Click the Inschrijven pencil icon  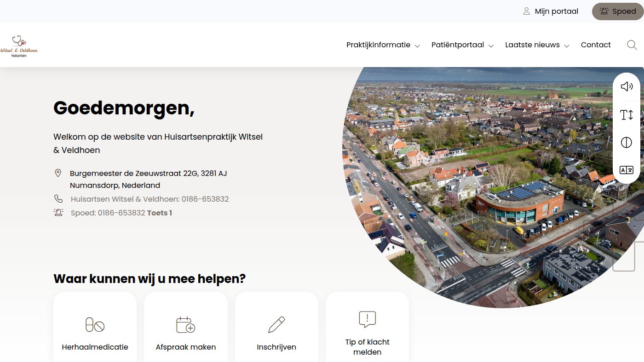(x=276, y=325)
